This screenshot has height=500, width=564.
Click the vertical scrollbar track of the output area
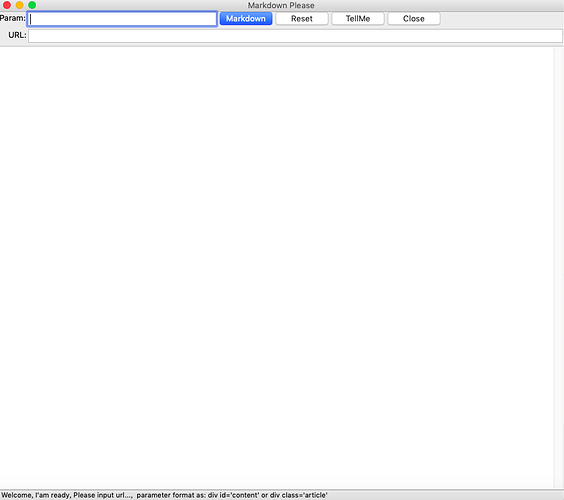point(559,268)
